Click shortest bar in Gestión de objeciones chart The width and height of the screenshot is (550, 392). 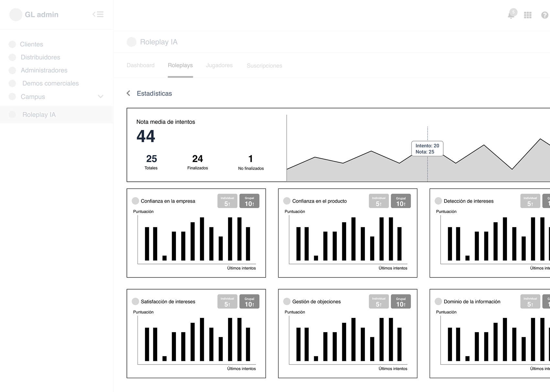(316, 359)
